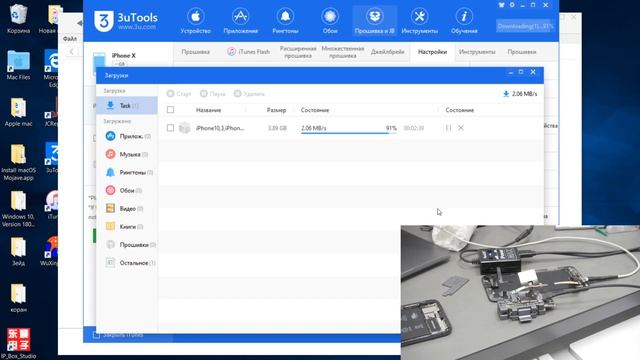Cancel the iPhone10,3 firmware download
This screenshot has height=360, width=640.
point(461,128)
